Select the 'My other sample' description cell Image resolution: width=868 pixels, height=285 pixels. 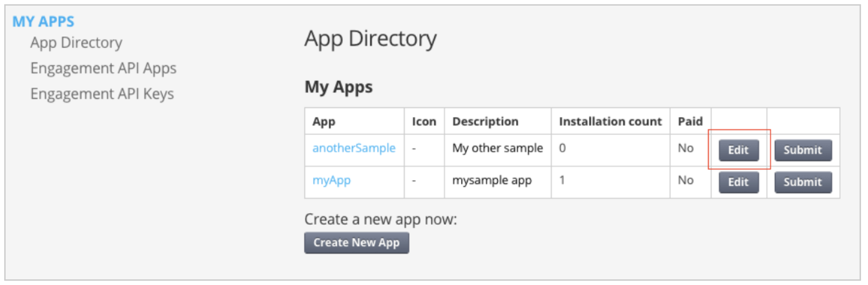click(497, 148)
